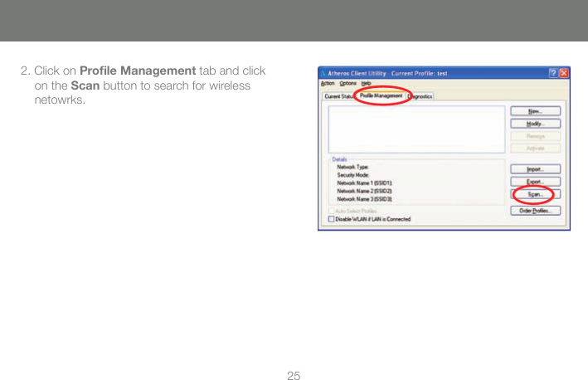Open the Action menu
The width and height of the screenshot is (588, 380).
[328, 83]
